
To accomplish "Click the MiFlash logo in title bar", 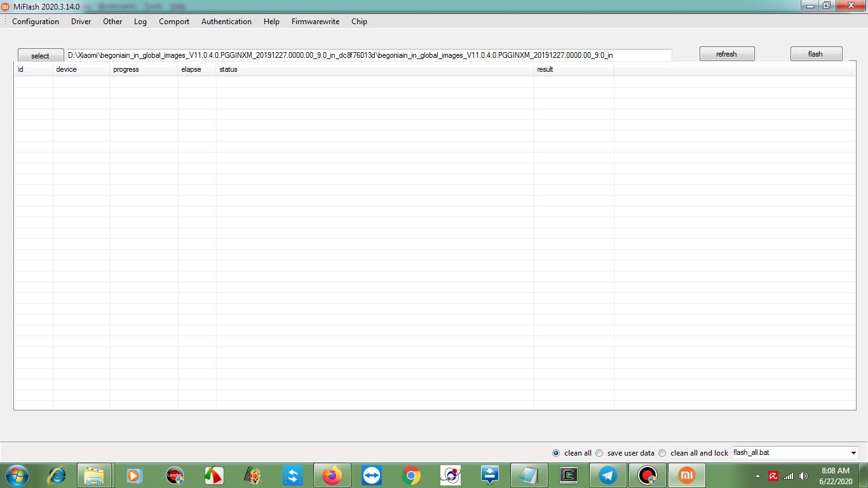I will (x=6, y=6).
